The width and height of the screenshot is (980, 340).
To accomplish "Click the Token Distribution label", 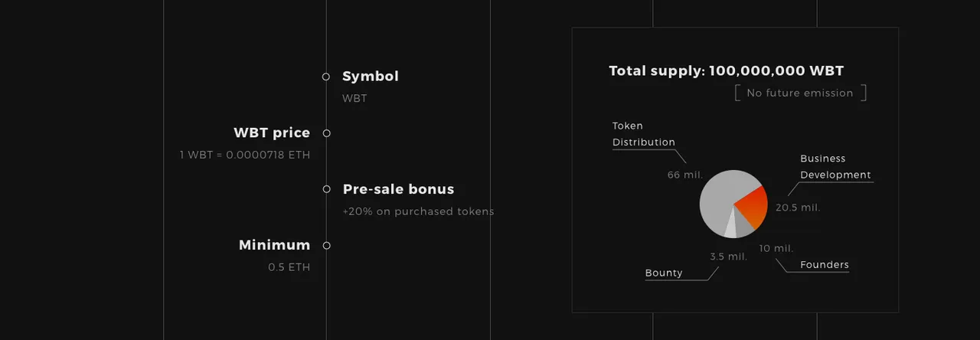I will [644, 134].
